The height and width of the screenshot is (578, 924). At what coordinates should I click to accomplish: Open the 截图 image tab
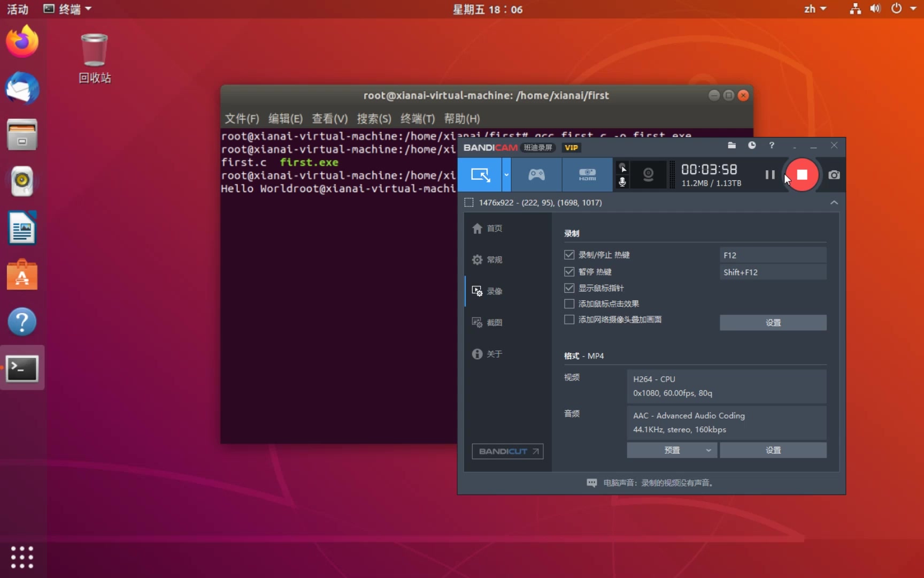pyautogui.click(x=487, y=322)
